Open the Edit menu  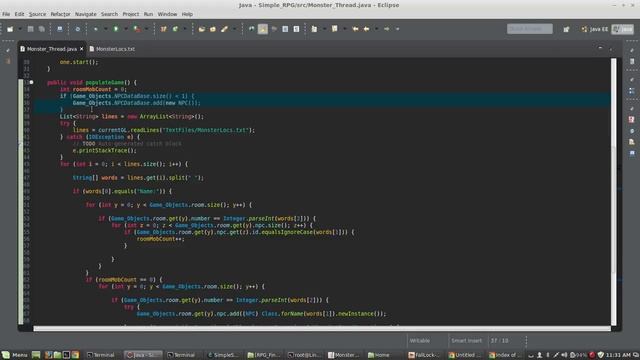19,14
